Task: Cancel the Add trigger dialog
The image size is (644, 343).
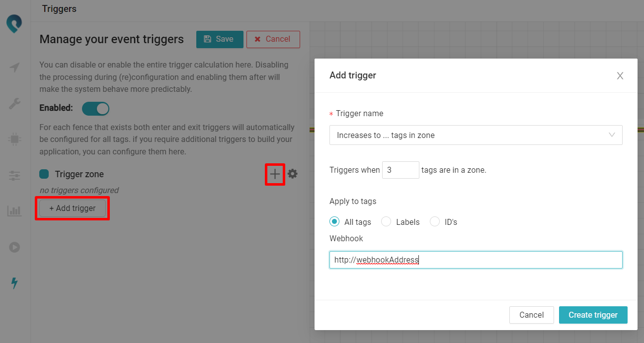Action: 531,315
